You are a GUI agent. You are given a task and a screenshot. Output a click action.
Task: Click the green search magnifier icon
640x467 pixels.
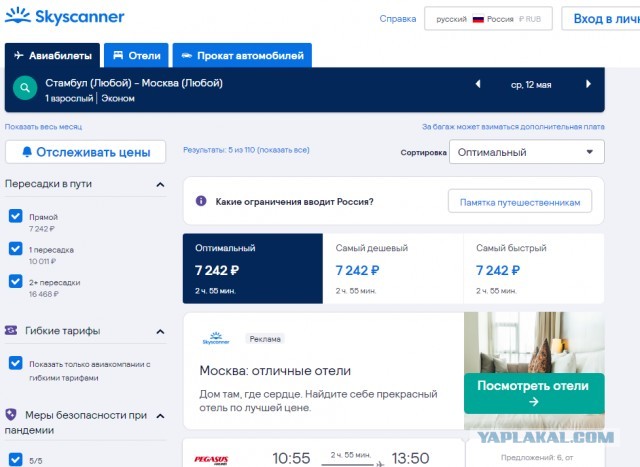click(25, 88)
